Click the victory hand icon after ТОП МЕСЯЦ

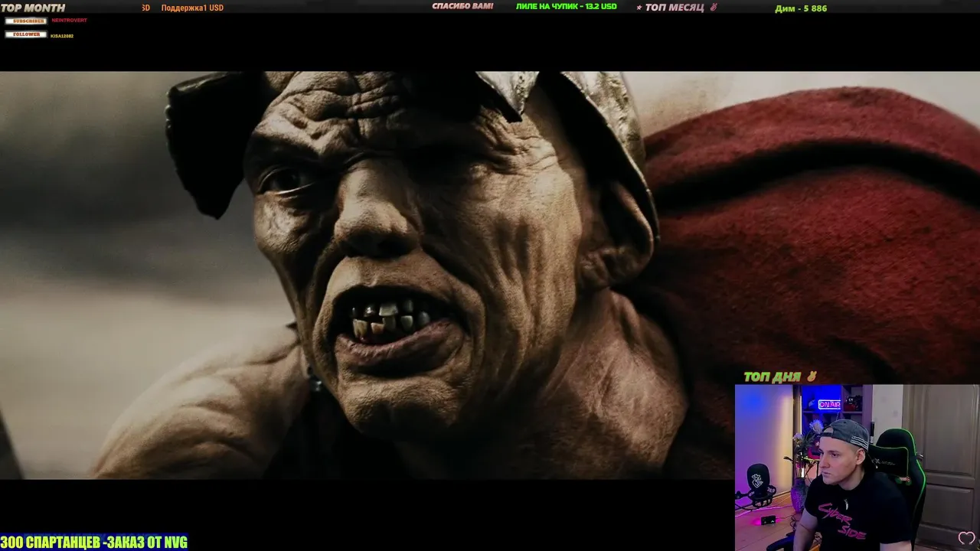[713, 8]
